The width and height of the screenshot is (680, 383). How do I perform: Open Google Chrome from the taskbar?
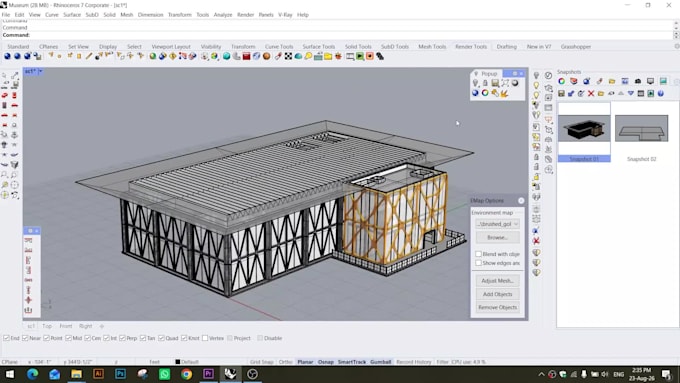pos(186,373)
